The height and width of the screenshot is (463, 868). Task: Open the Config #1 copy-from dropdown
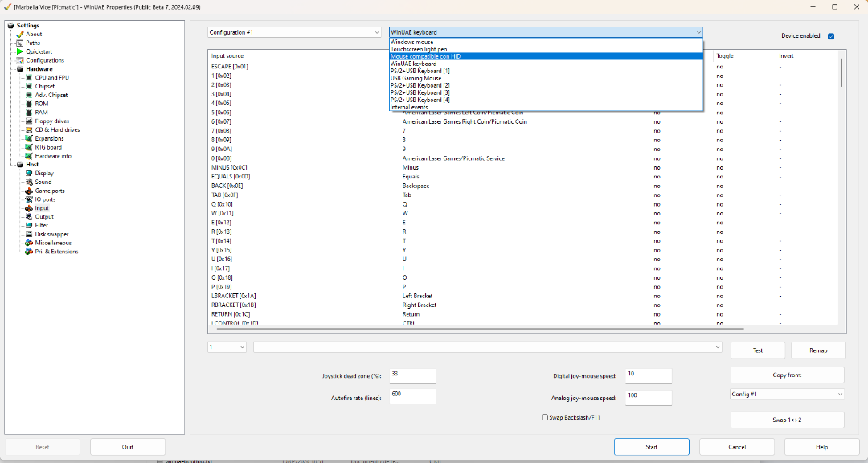(x=787, y=395)
